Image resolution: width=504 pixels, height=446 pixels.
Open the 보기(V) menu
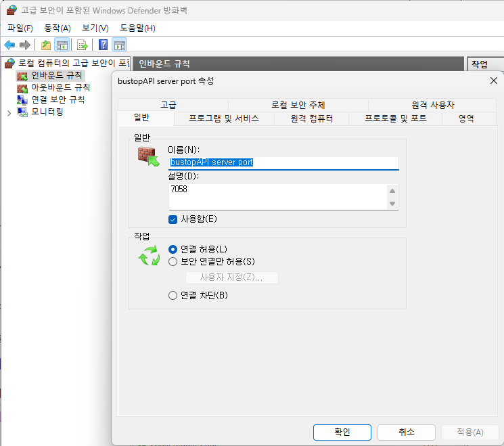[95, 28]
